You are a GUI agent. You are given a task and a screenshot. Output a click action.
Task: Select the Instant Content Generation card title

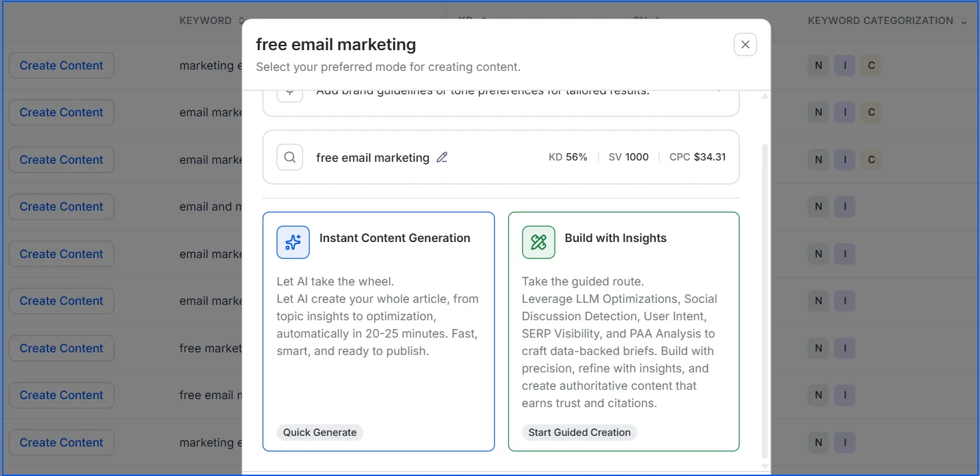395,238
